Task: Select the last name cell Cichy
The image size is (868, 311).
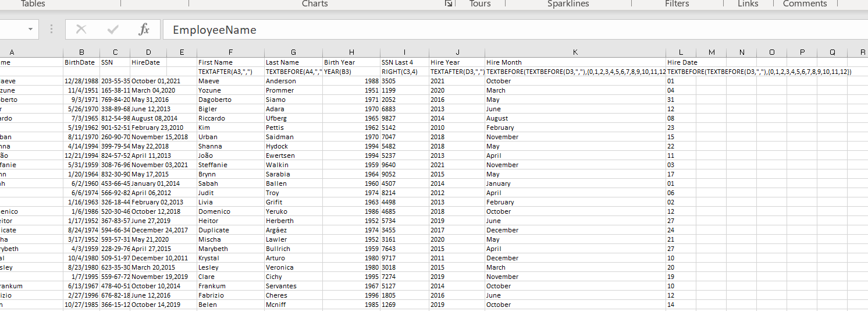Action: click(x=294, y=277)
